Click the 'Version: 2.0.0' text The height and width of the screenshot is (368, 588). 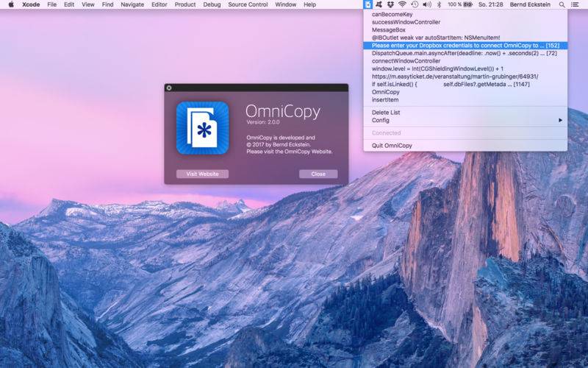[263, 122]
